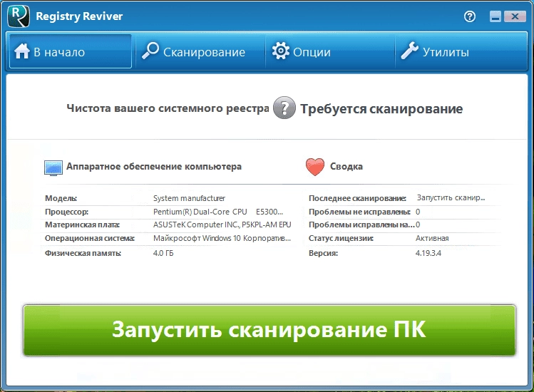Click the version number 4.19.3.4
This screenshot has height=392, width=534.
pos(428,253)
